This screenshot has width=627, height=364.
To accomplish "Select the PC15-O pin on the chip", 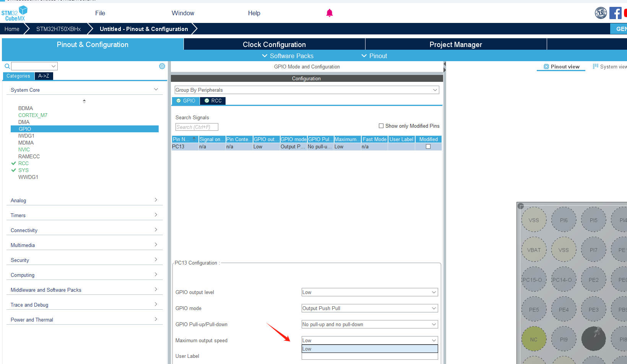I will click(534, 280).
